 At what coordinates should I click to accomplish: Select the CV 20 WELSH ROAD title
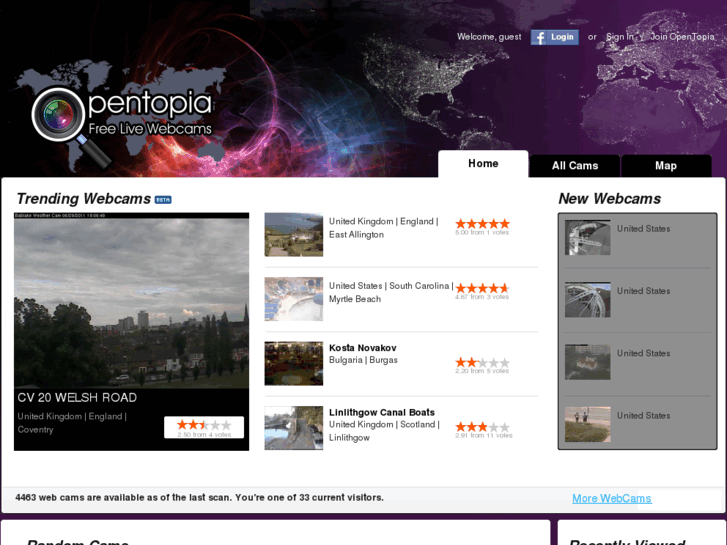(77, 398)
